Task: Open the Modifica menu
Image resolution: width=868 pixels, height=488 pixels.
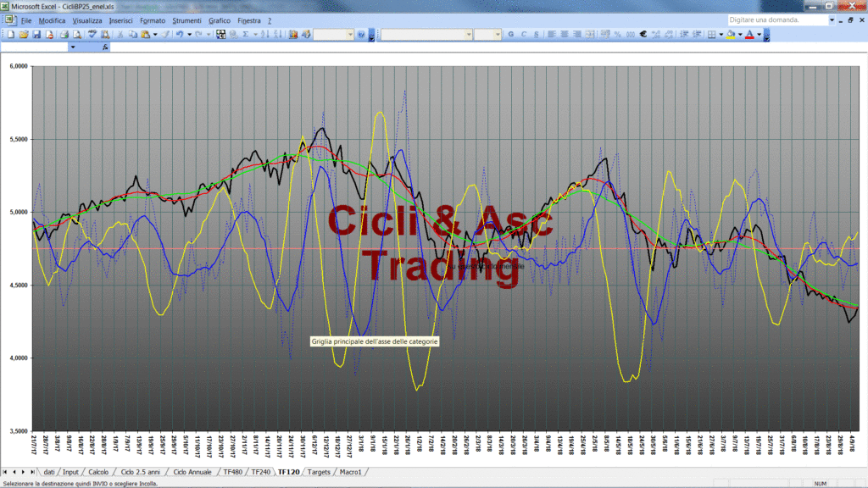Action: coord(52,20)
